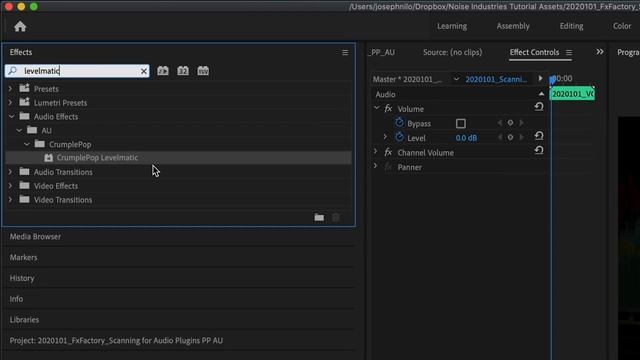The height and width of the screenshot is (360, 640).
Task: Expand the Audio Transitions folder
Action: (11, 172)
